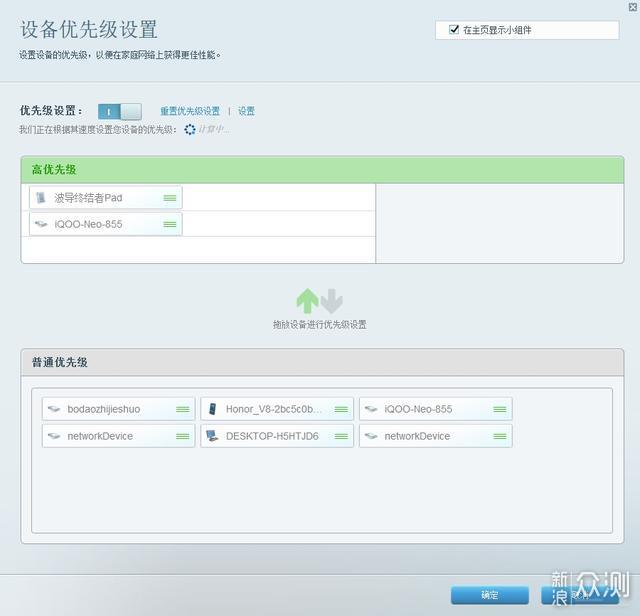Viewport: 640px width, 616px height.
Task: Click the drag handle on bodaozhijieshuo
Action: pyautogui.click(x=183, y=409)
